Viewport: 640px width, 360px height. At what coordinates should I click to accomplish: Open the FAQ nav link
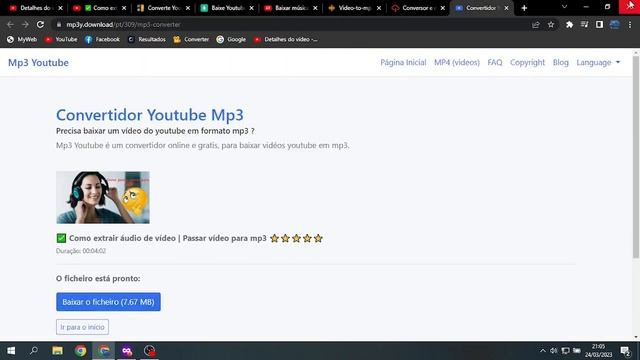[x=495, y=62]
